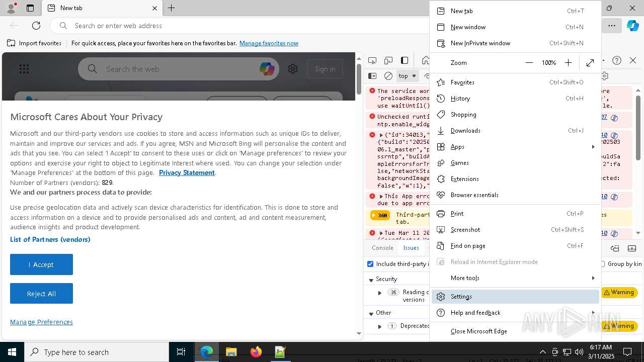Open Manage favorites now link
This screenshot has height=362, width=644.
269,43
